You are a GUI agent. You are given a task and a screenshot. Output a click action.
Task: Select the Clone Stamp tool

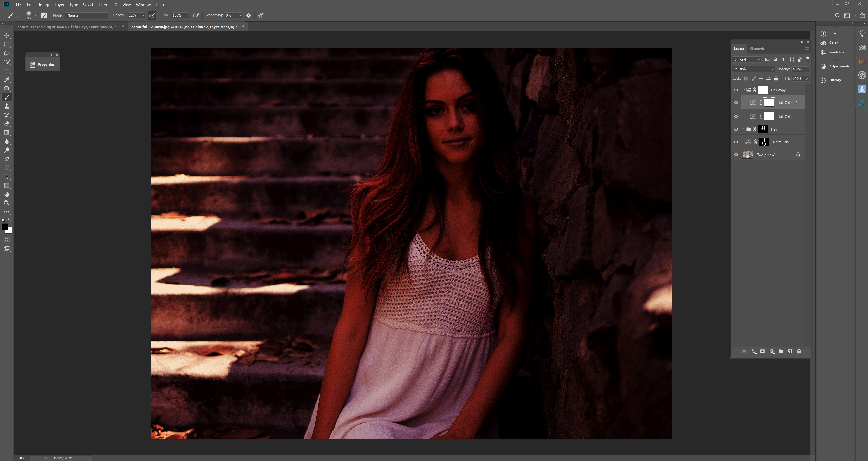(x=7, y=106)
